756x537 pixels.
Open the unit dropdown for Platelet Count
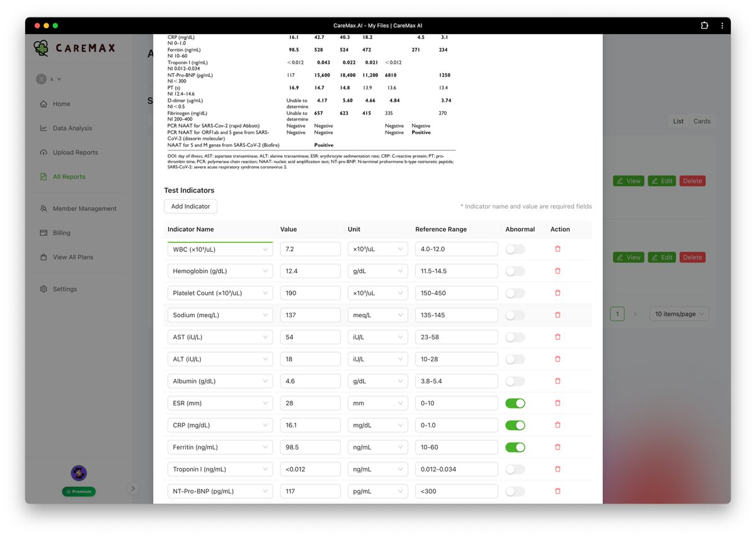pyautogui.click(x=377, y=293)
